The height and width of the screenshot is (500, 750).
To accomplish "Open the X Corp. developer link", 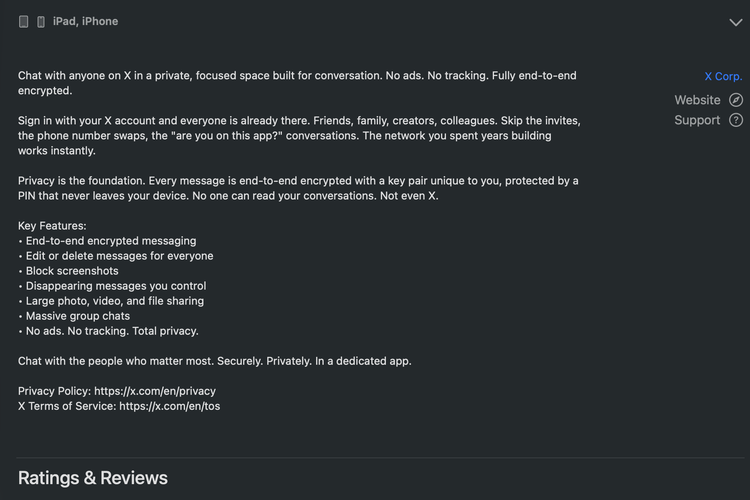I will pyautogui.click(x=723, y=76).
